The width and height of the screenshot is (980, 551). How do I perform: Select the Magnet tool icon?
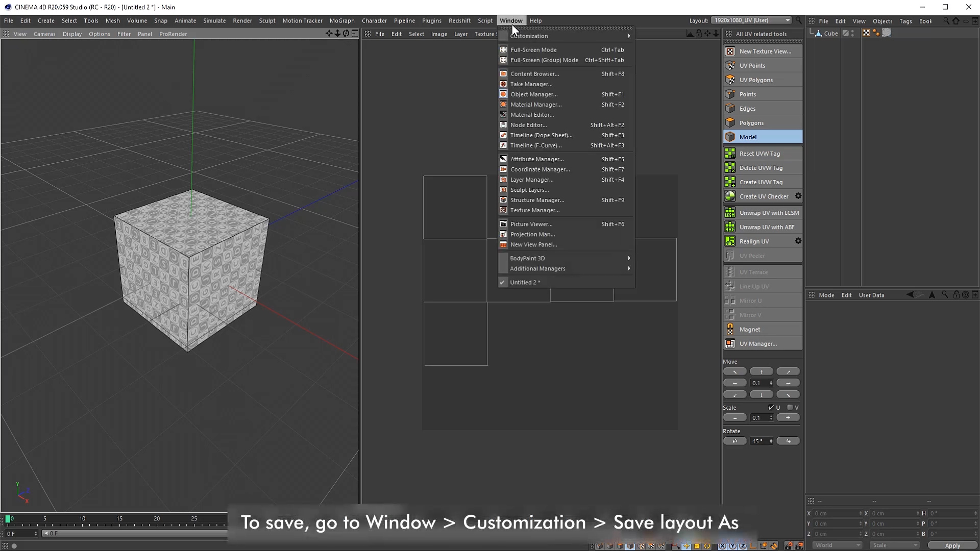[730, 329]
